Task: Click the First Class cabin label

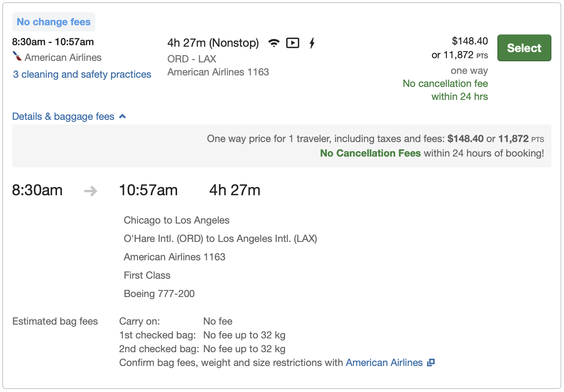Action: [147, 275]
